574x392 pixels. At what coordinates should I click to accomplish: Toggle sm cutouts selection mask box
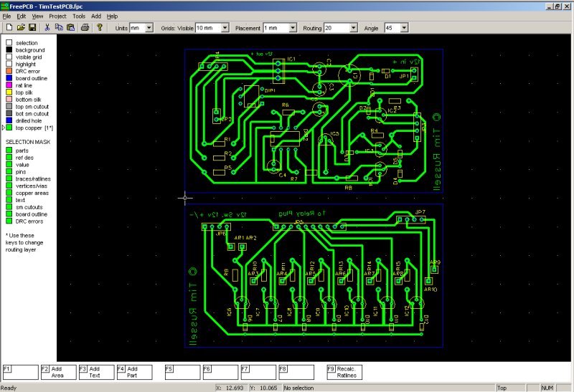tap(9, 207)
